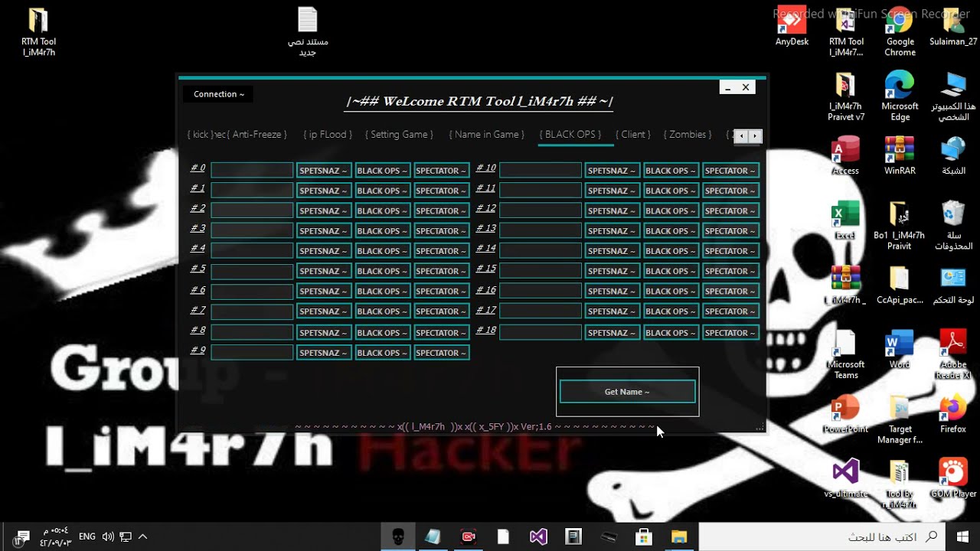Open Microsoft Store from taskbar
The width and height of the screenshot is (980, 551).
(x=645, y=536)
